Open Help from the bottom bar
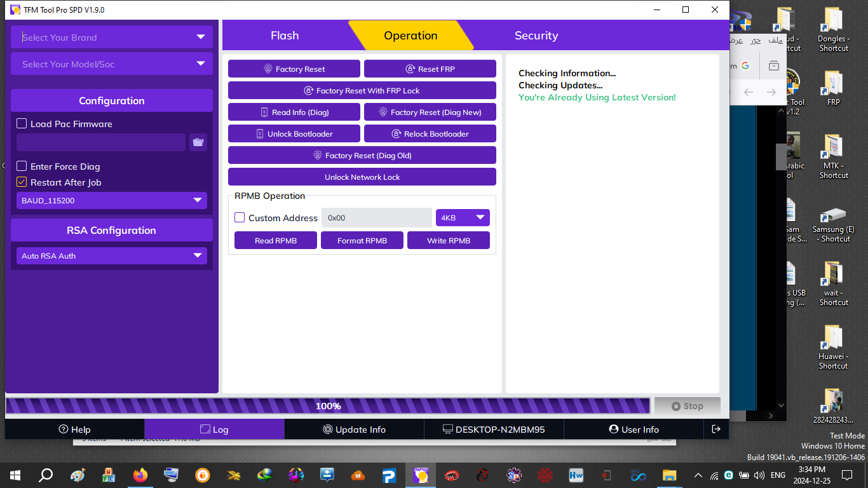 pyautogui.click(x=74, y=429)
